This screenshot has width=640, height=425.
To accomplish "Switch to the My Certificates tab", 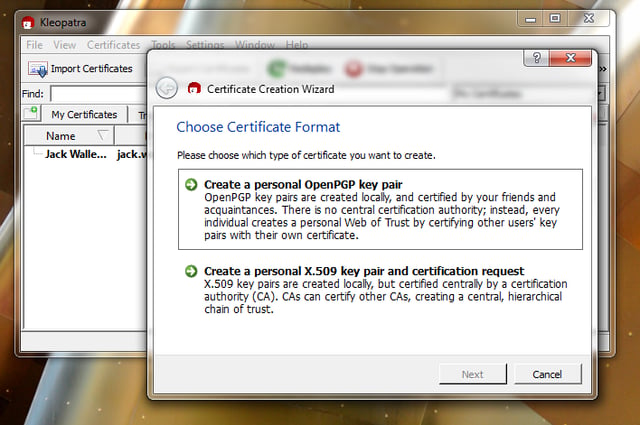I will click(84, 115).
